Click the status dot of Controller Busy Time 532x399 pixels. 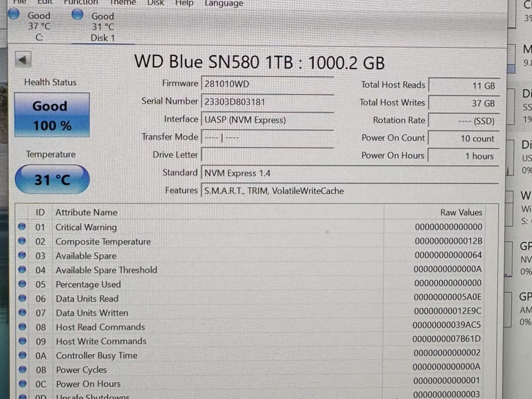pos(23,355)
